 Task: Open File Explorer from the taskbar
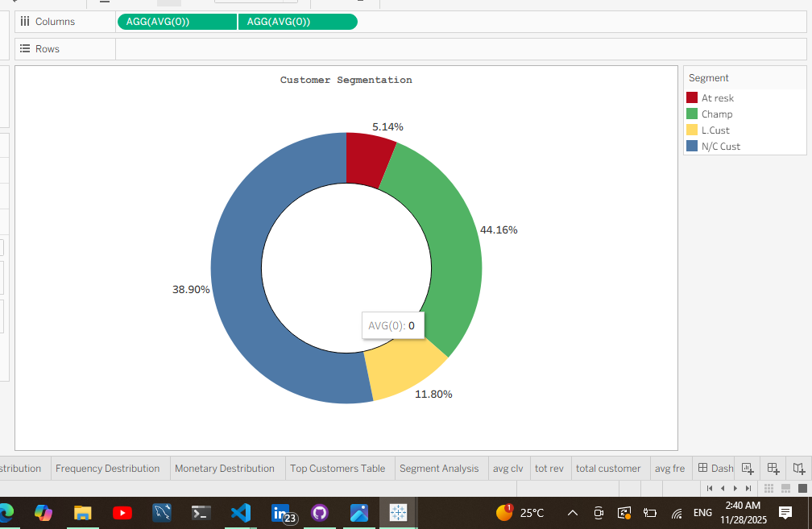pyautogui.click(x=83, y=513)
